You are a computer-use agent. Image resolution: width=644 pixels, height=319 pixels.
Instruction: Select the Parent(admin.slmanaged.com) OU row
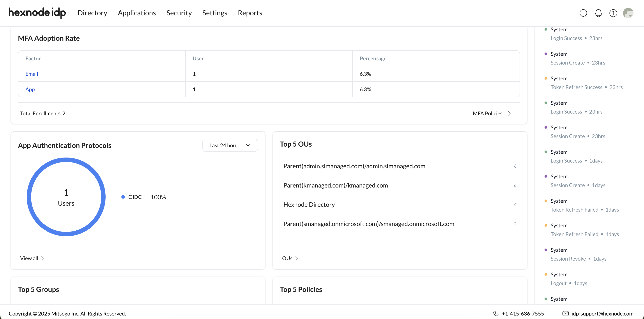coord(400,166)
